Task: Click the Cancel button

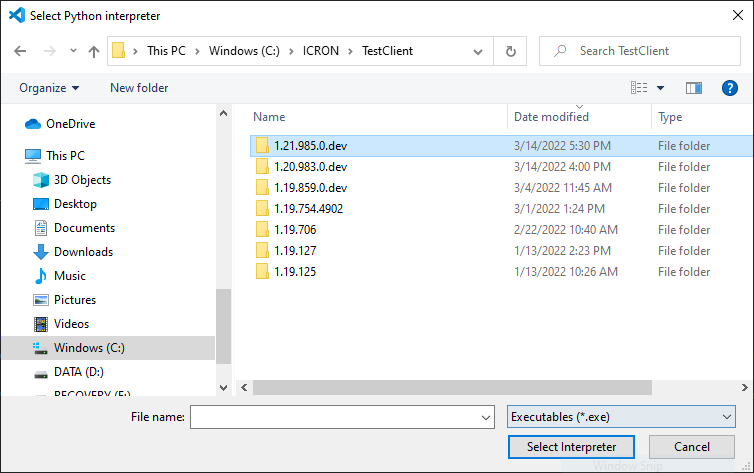Action: click(691, 447)
